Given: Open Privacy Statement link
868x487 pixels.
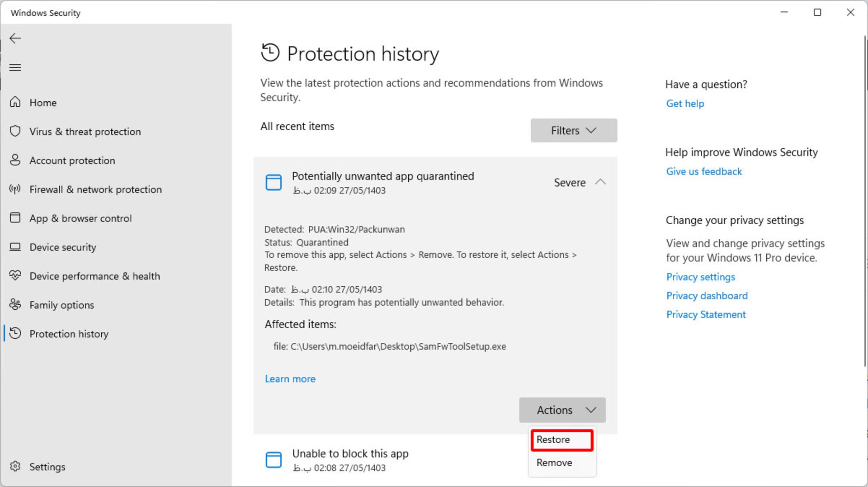Looking at the screenshot, I should point(706,315).
